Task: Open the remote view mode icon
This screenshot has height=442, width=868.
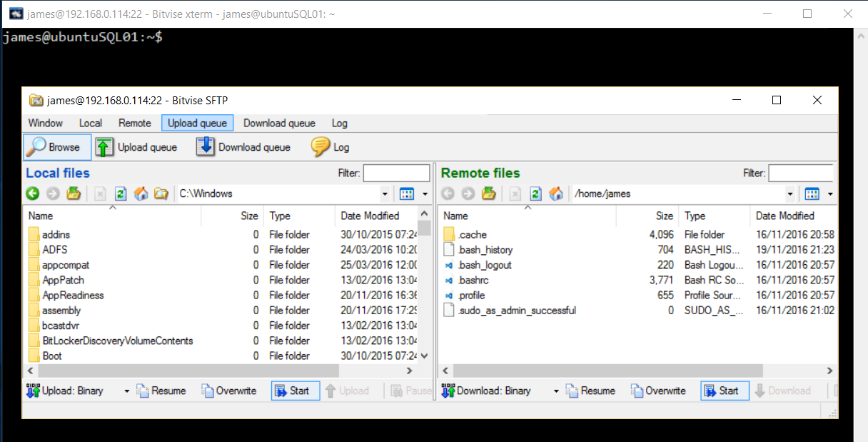Action: [812, 194]
